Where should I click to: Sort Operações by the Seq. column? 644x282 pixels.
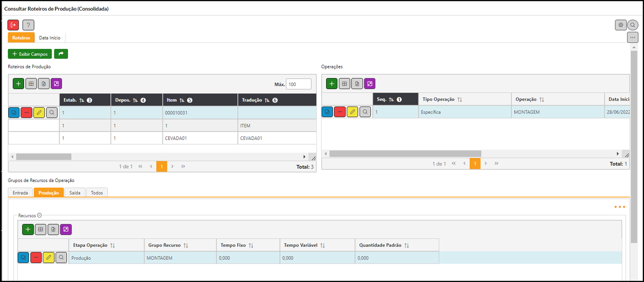pos(396,99)
